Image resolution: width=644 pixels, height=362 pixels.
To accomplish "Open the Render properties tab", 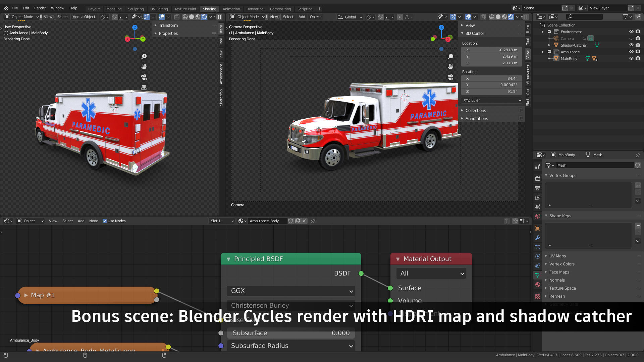I will pyautogui.click(x=538, y=178).
